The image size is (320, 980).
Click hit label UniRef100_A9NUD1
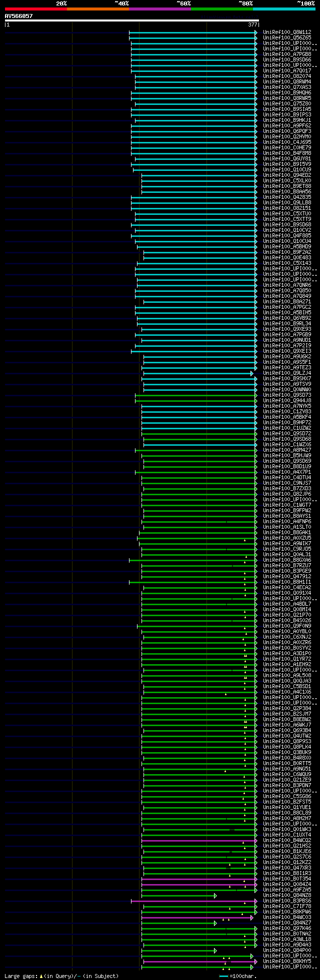pos(287,340)
